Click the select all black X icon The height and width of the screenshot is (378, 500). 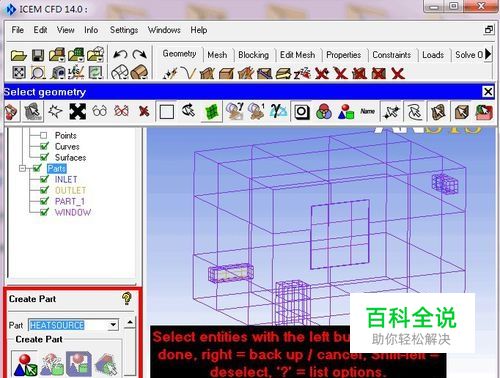click(x=77, y=111)
